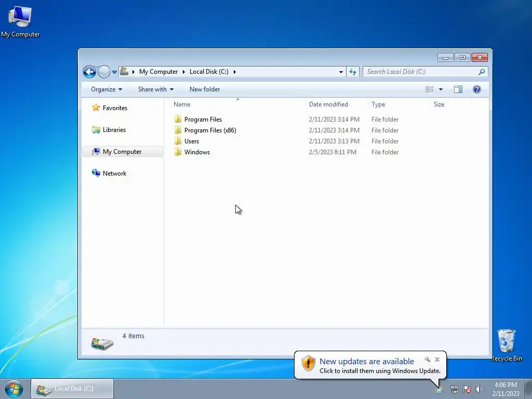Screen dimensions: 532x399
Task: Click the network tray icon
Action: click(x=454, y=389)
